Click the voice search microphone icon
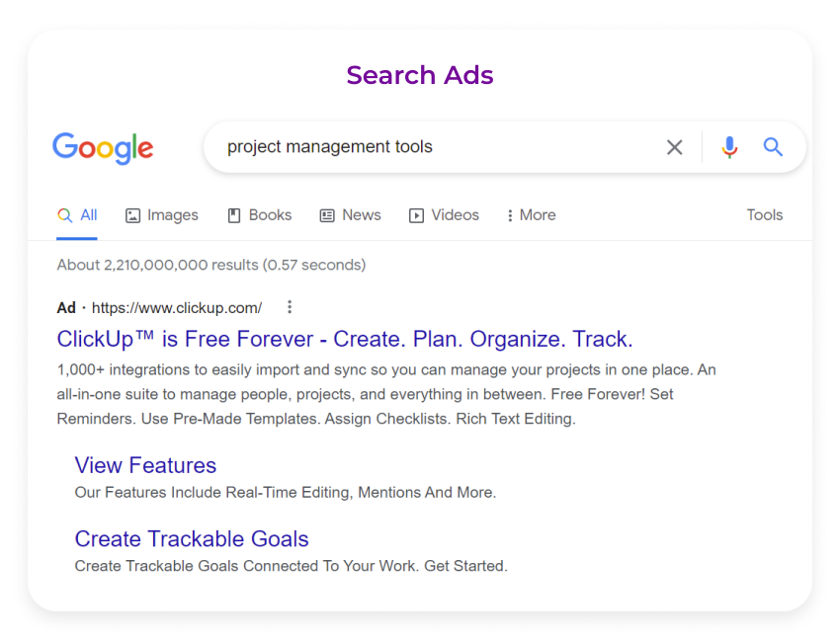The width and height of the screenshot is (840, 642). tap(729, 146)
